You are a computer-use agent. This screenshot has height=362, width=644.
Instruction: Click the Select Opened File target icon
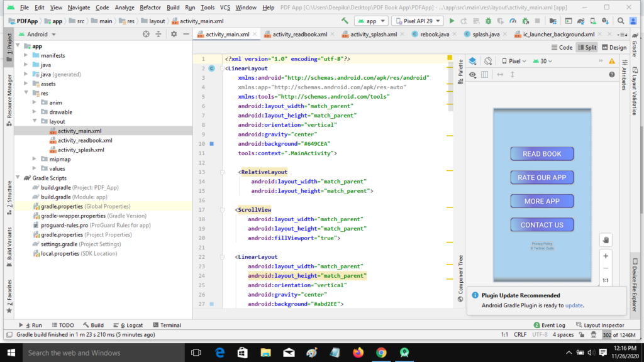click(x=146, y=35)
